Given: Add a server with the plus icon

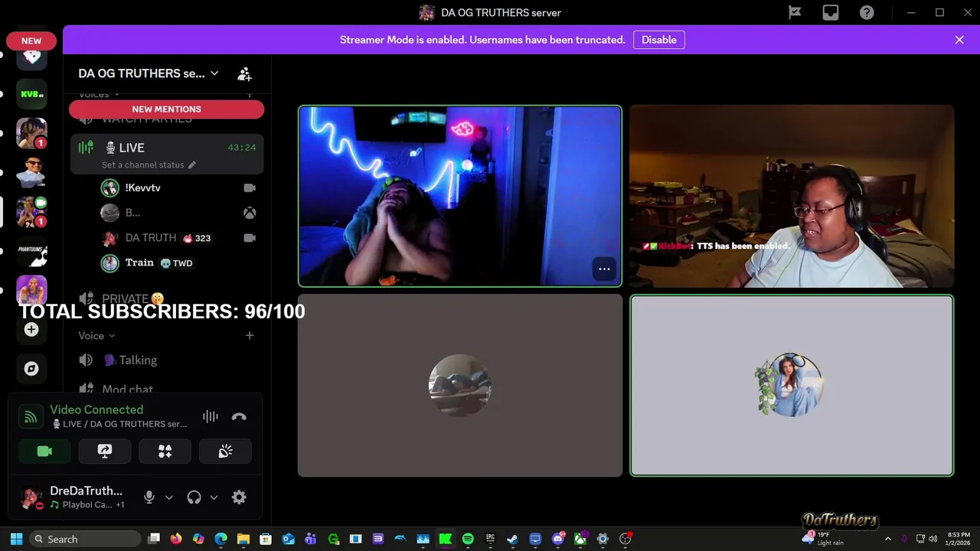Looking at the screenshot, I should [31, 330].
